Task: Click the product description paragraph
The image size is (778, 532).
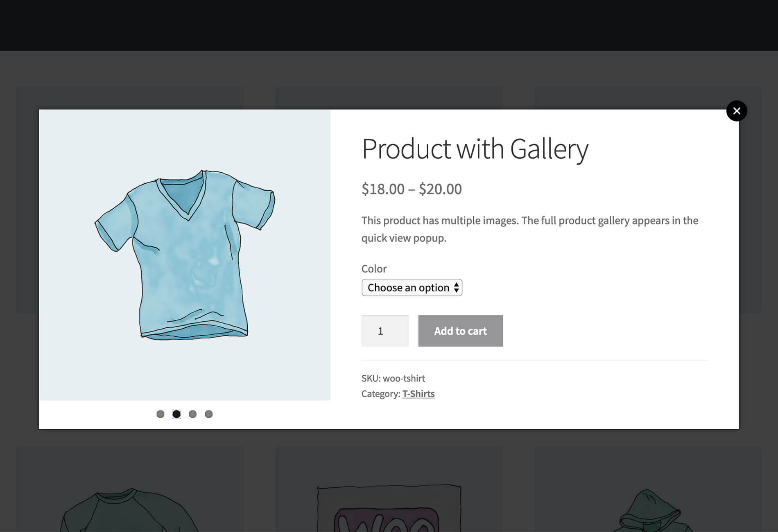Action: [x=529, y=229]
